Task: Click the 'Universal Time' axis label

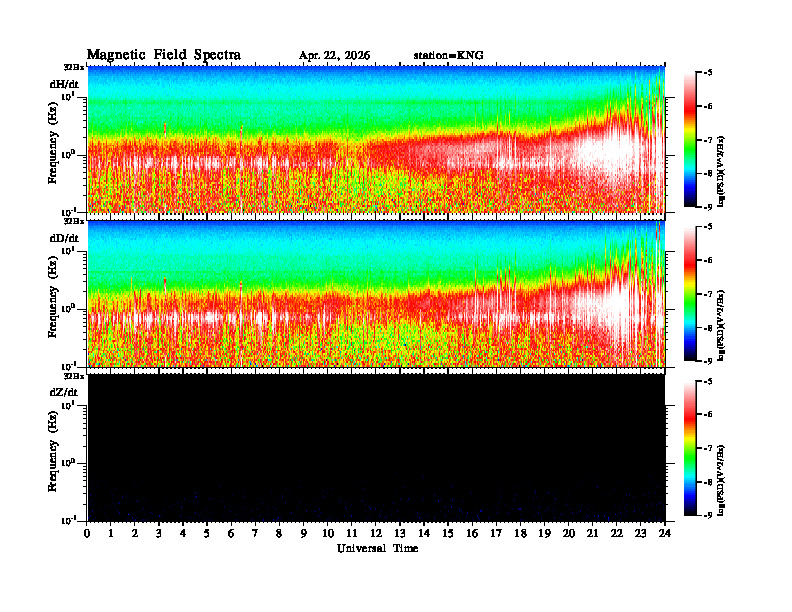Action: coord(377,548)
